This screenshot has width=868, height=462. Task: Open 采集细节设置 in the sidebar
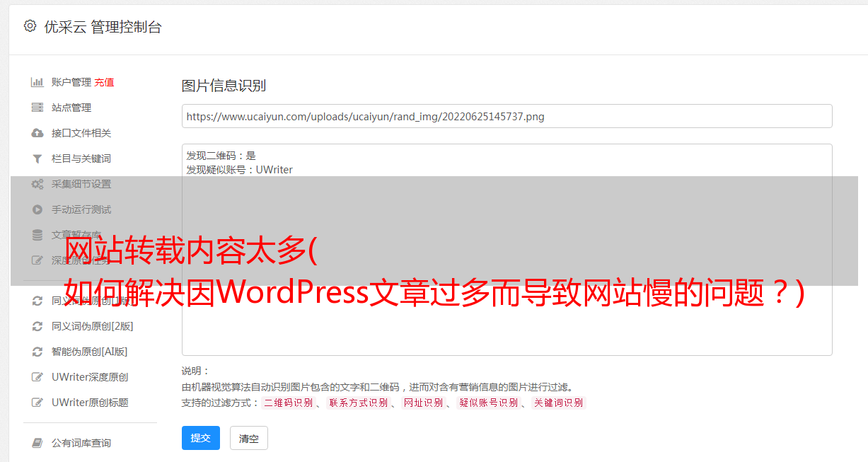(81, 184)
